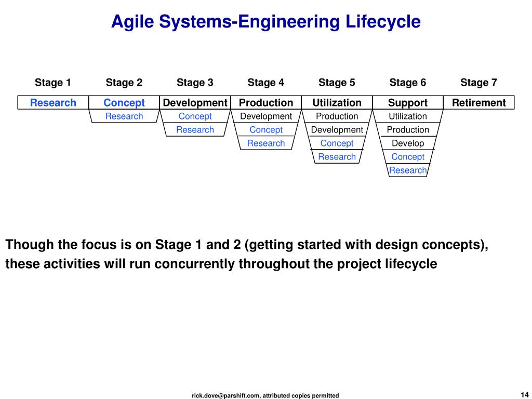Image resolution: width=532 pixels, height=399 pixels.
Task: Select the 'Stage 4' heading
Action: (x=265, y=83)
